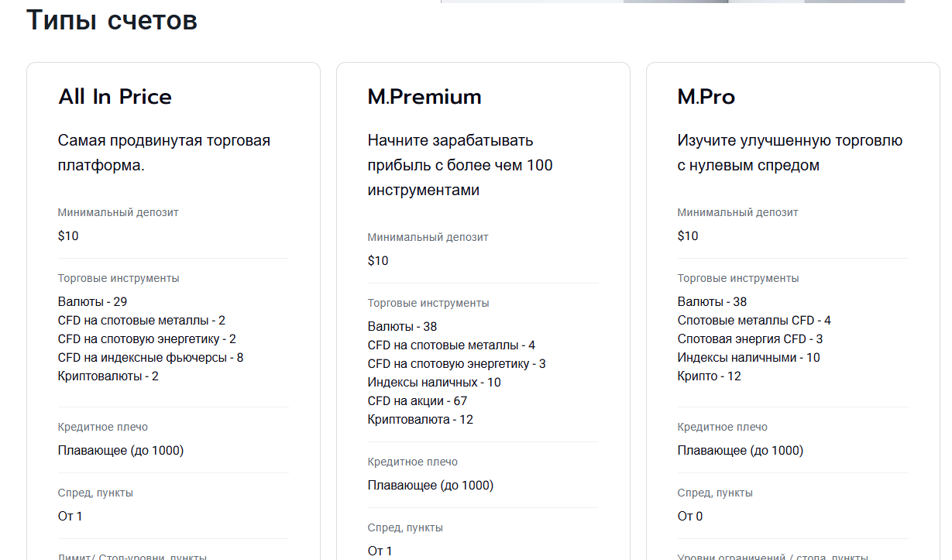Click "Спред, пункты" label in M.Premium
Image resolution: width=952 pixels, height=560 pixels.
click(405, 527)
